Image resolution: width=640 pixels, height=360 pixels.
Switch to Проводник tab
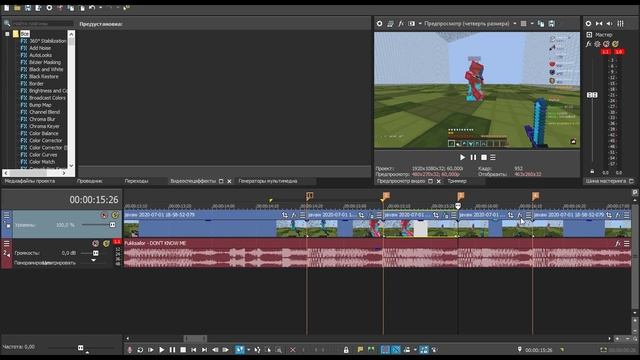(89, 181)
